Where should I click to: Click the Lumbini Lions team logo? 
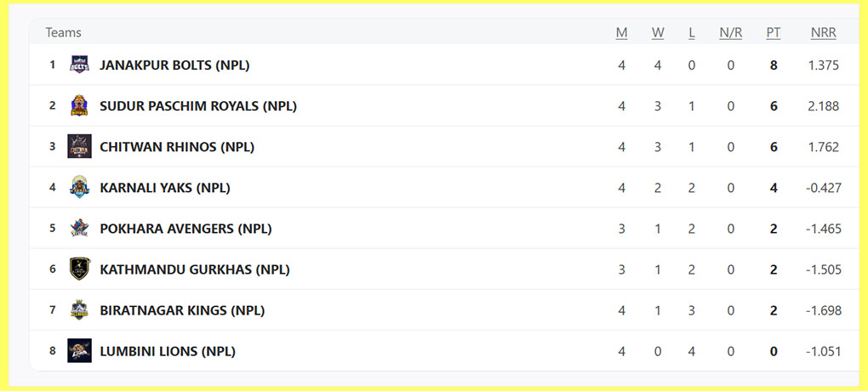(x=79, y=350)
